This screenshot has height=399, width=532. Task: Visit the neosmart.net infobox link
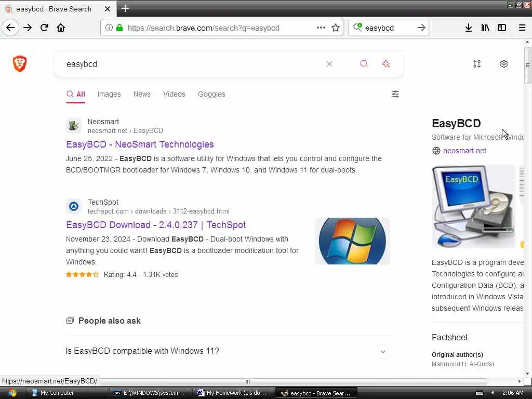pyautogui.click(x=464, y=151)
